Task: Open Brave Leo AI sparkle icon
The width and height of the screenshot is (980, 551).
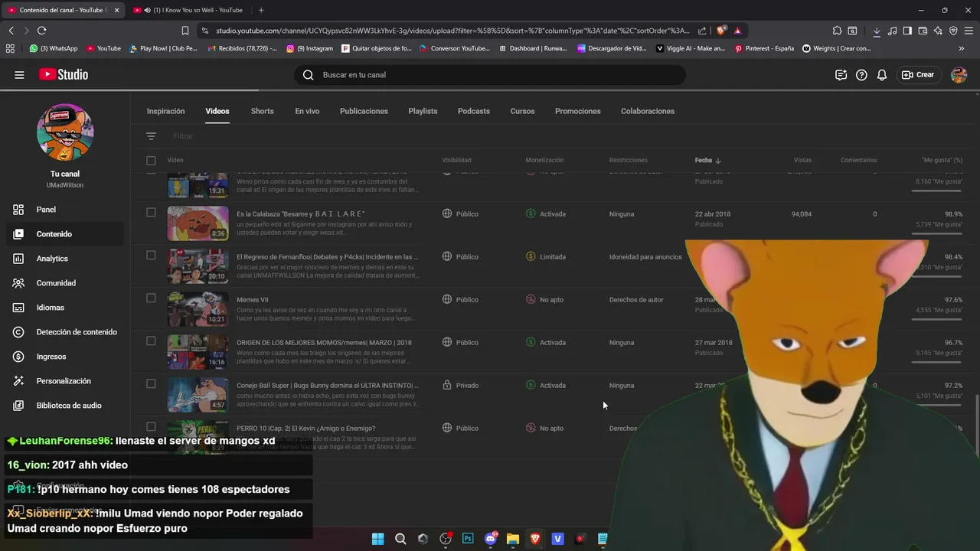Action: pos(938,31)
